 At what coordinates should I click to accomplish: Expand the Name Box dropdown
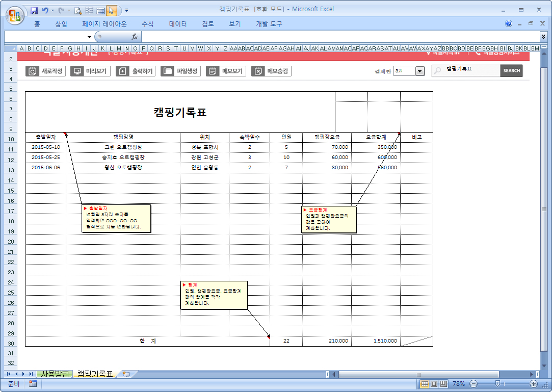point(89,37)
